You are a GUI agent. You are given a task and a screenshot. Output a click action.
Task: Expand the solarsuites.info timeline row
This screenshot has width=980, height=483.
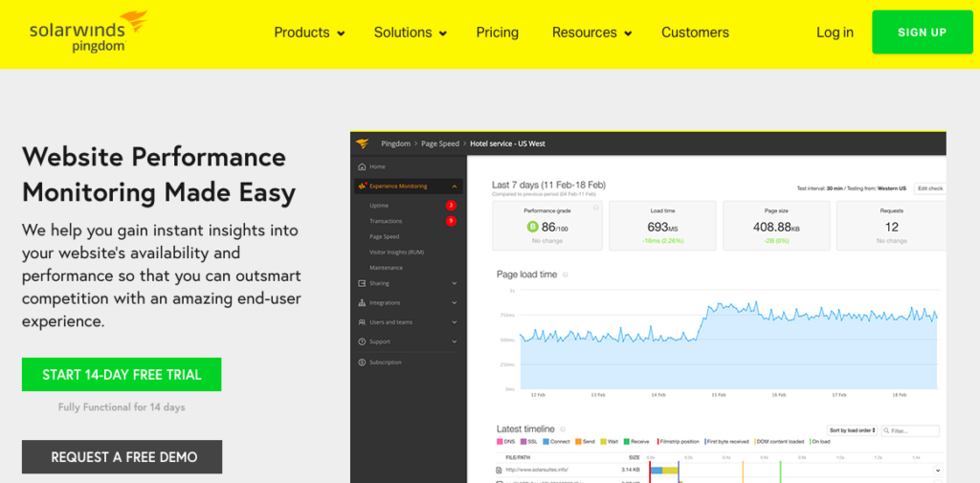(x=937, y=470)
